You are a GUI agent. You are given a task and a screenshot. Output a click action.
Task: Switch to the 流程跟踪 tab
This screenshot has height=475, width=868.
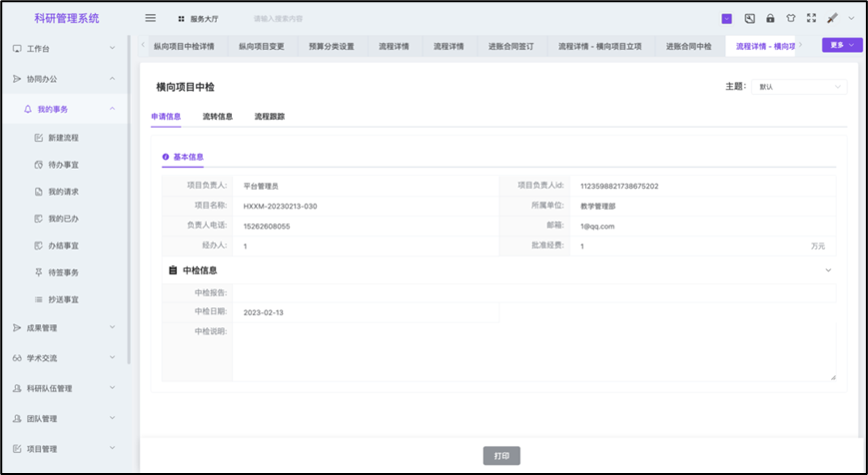(x=270, y=117)
